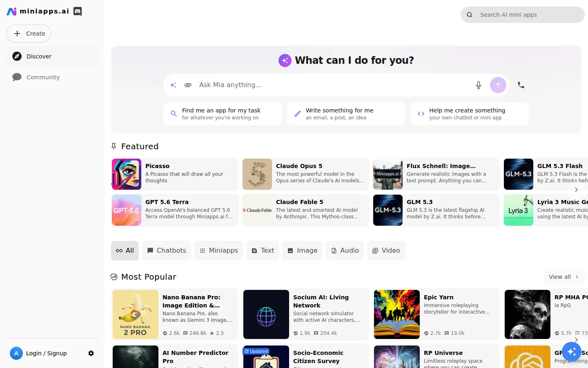Select the Chatbots category tab

167,251
